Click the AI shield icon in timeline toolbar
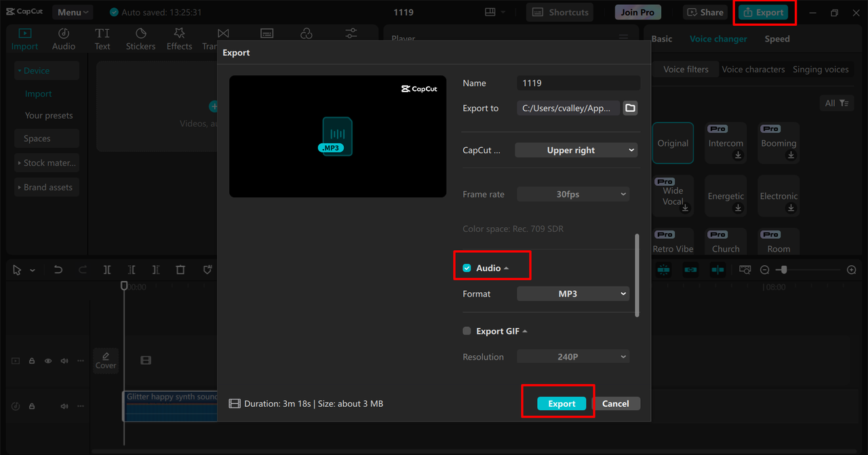This screenshot has height=455, width=868. [x=208, y=270]
